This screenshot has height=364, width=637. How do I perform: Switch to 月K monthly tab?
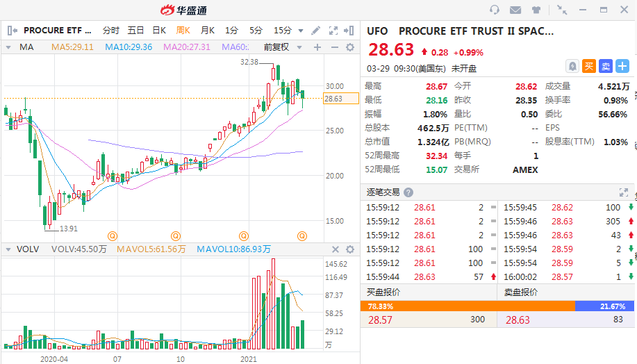click(208, 31)
